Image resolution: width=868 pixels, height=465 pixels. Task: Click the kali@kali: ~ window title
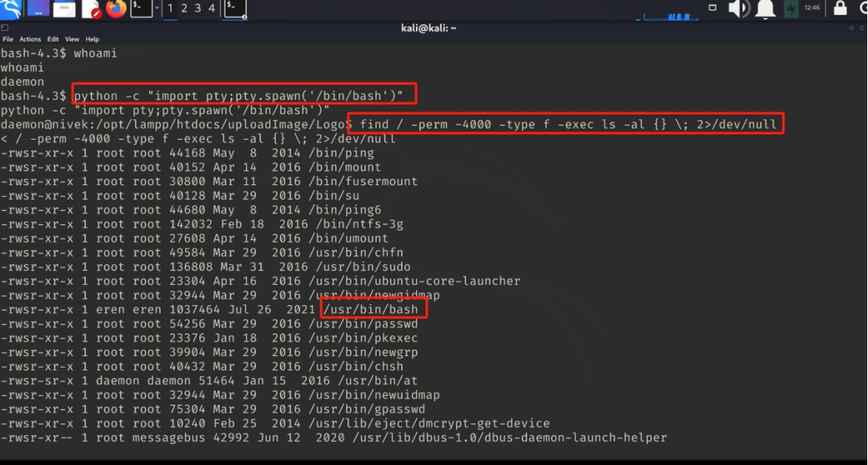[429, 28]
